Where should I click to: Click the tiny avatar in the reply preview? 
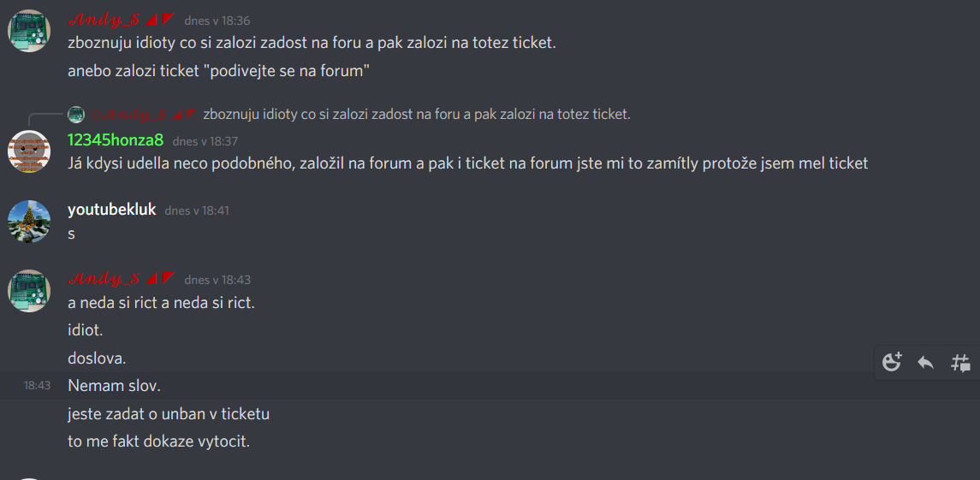click(x=76, y=115)
